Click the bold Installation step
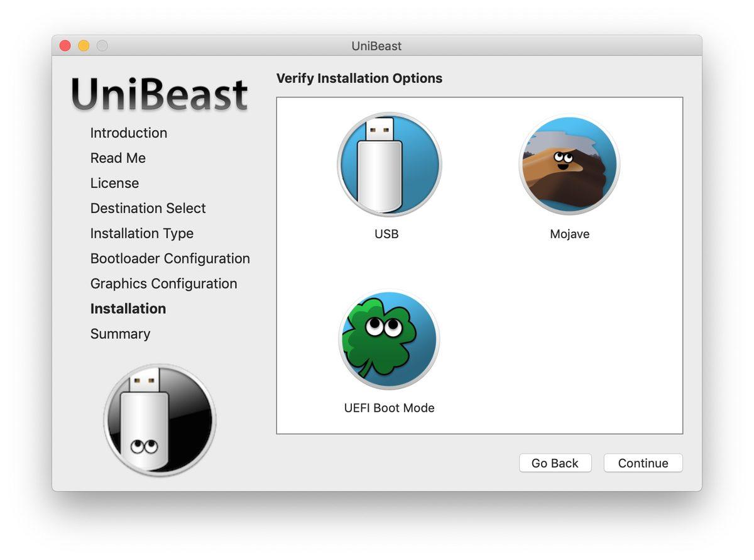 128,309
